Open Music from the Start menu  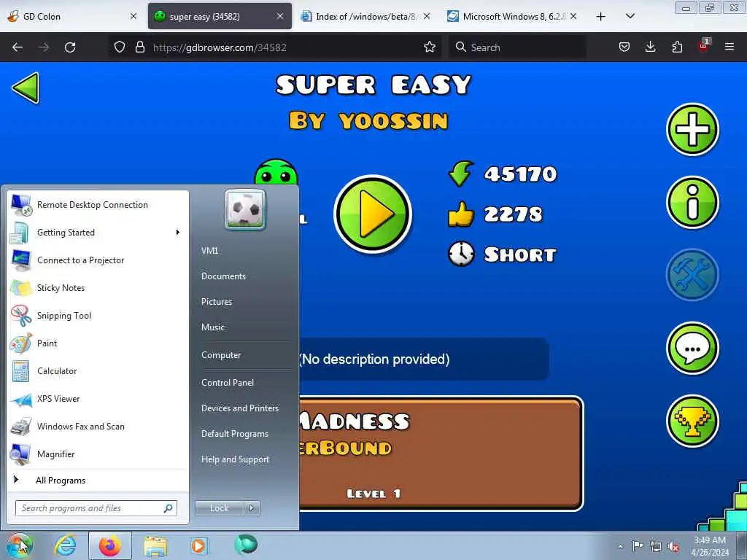tap(213, 327)
